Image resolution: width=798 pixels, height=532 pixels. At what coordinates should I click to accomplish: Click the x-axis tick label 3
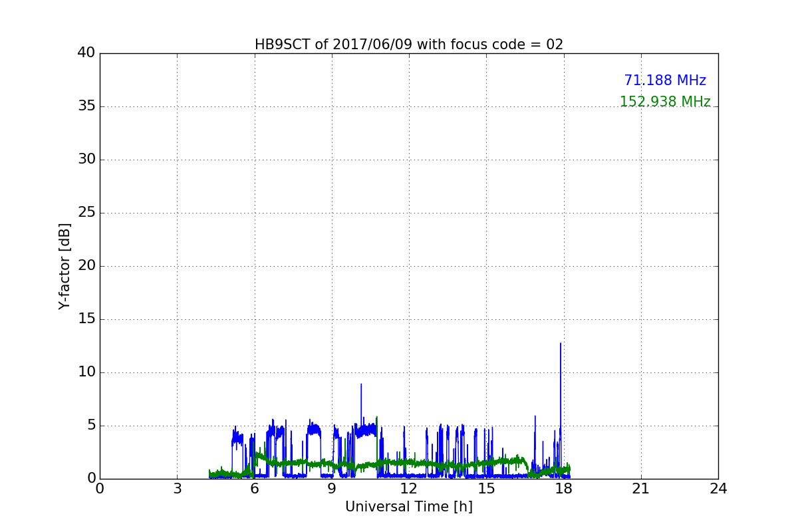[177, 489]
